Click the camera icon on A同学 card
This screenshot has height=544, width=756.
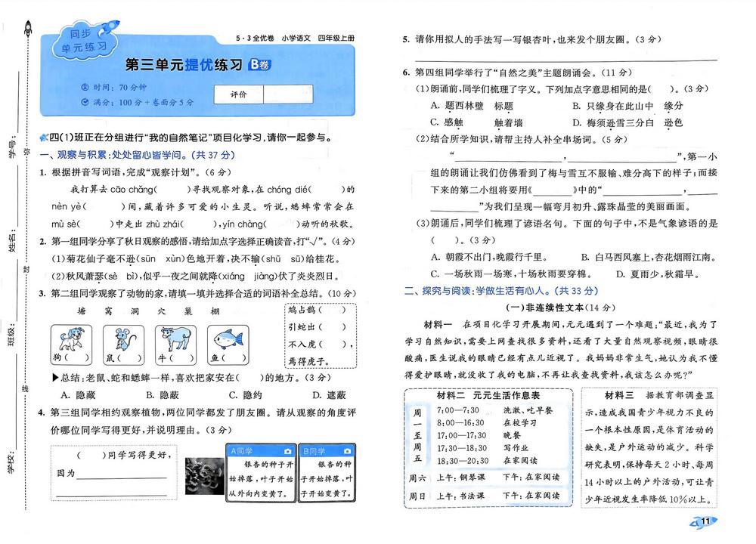coord(288,451)
